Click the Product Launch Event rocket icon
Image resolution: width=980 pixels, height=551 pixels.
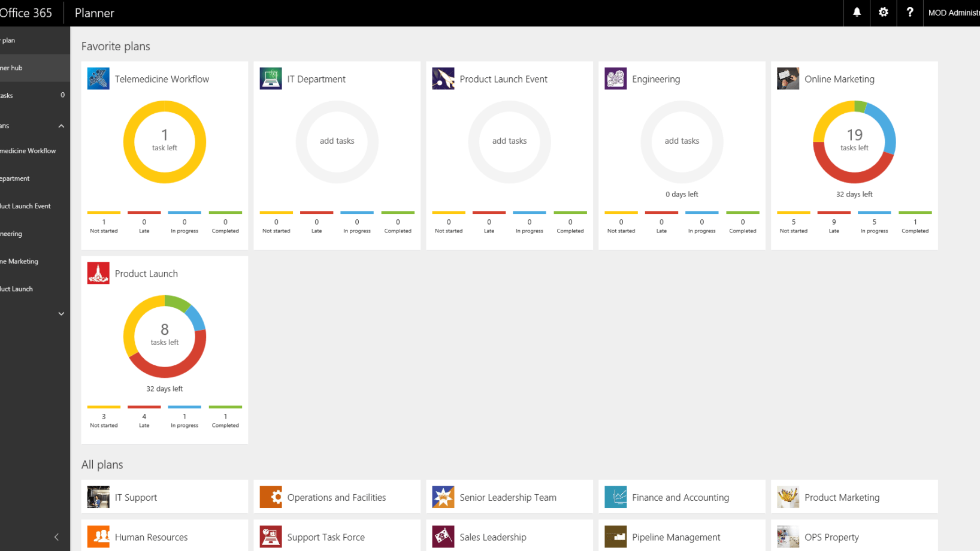tap(443, 78)
